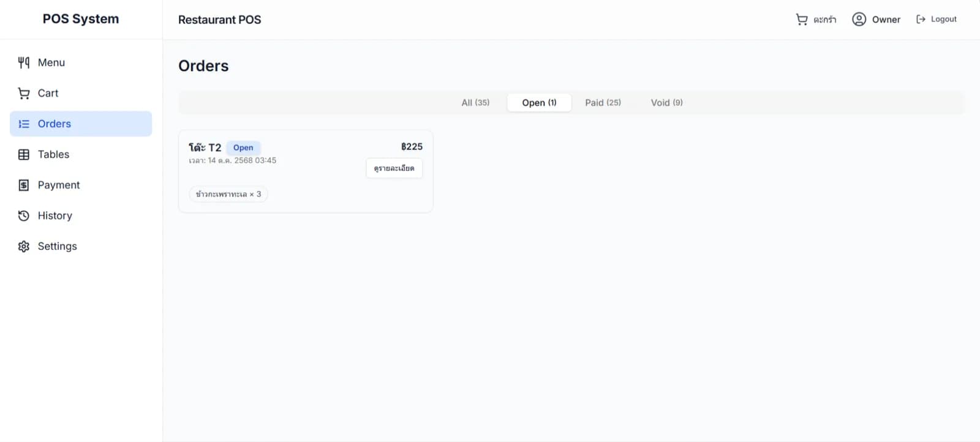The image size is (980, 442).
Task: Click the Payment receipt icon
Action: coord(24,185)
